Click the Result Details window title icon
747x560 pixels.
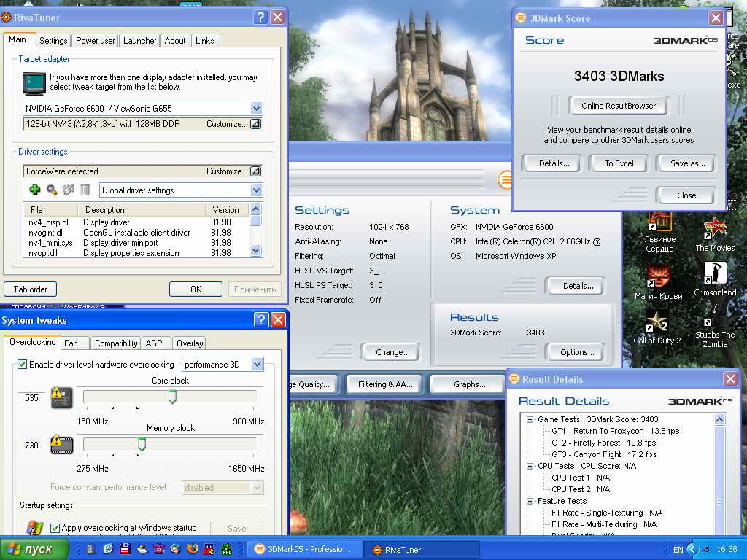click(x=514, y=379)
